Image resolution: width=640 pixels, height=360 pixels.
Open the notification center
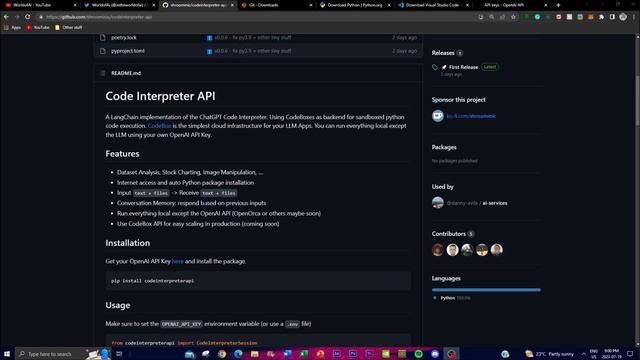point(630,354)
